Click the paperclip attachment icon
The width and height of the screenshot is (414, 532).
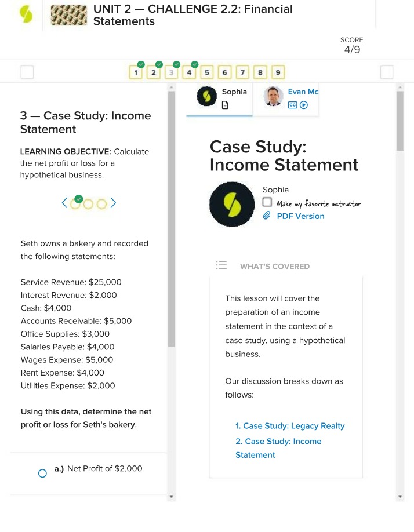[x=267, y=216]
